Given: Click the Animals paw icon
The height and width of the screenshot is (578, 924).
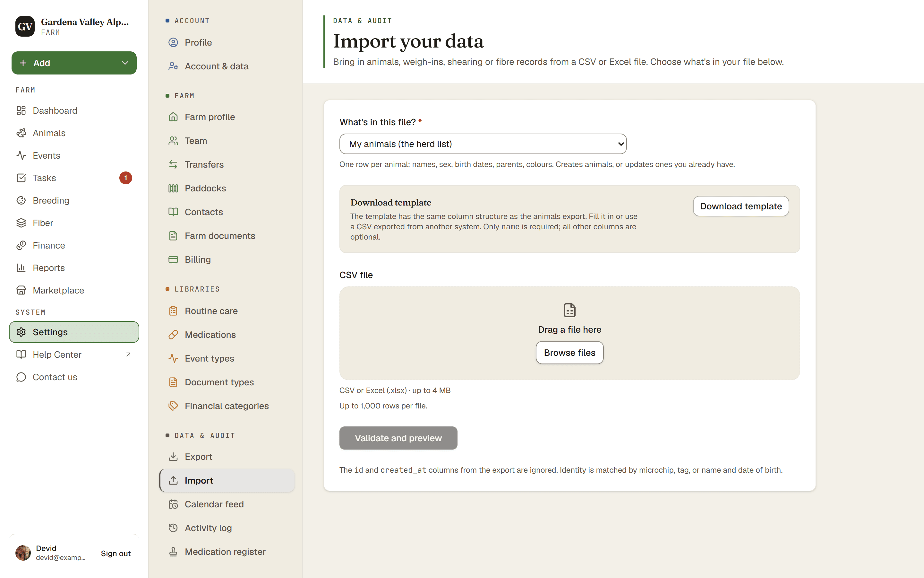Looking at the screenshot, I should (21, 133).
